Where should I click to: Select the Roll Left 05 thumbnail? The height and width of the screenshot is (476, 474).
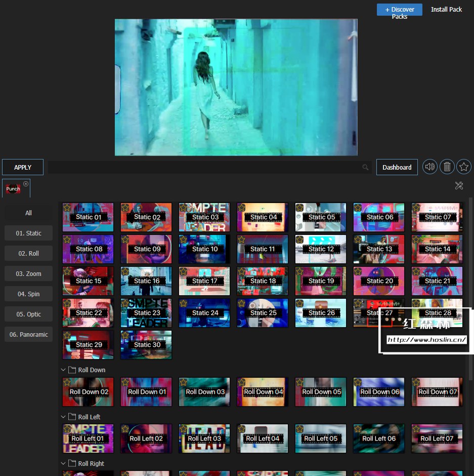[x=321, y=439]
